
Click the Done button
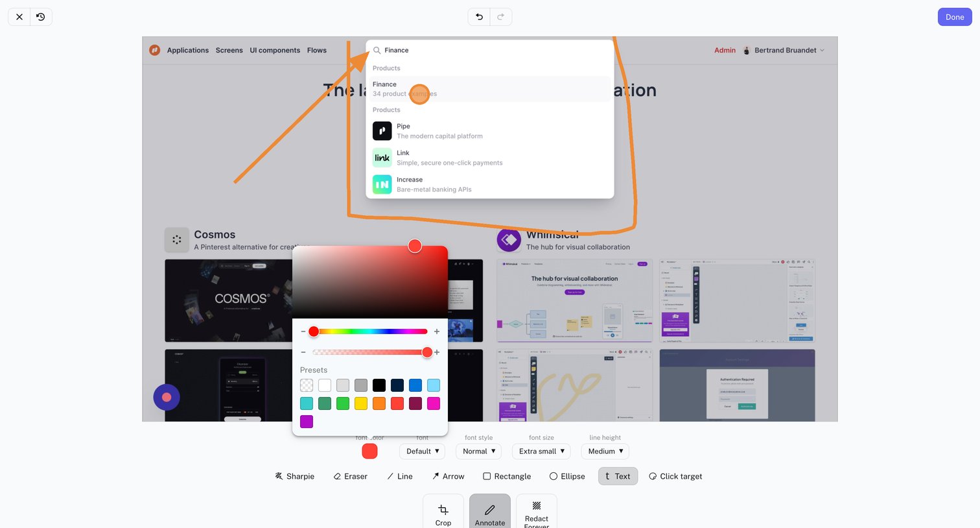pos(955,17)
